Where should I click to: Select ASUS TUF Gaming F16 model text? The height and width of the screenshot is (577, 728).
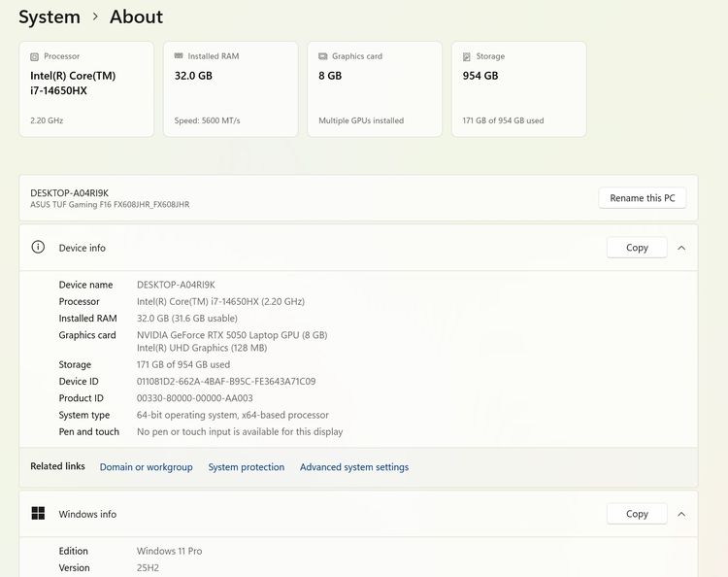click(110, 204)
